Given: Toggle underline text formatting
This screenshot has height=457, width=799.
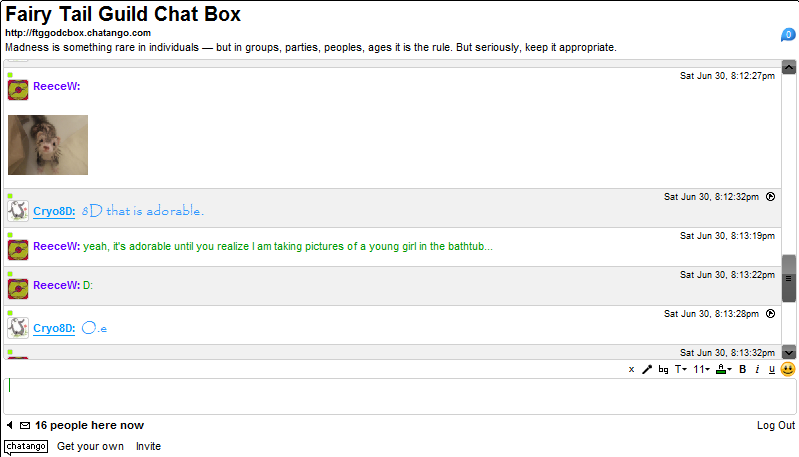Looking at the screenshot, I should 771,369.
